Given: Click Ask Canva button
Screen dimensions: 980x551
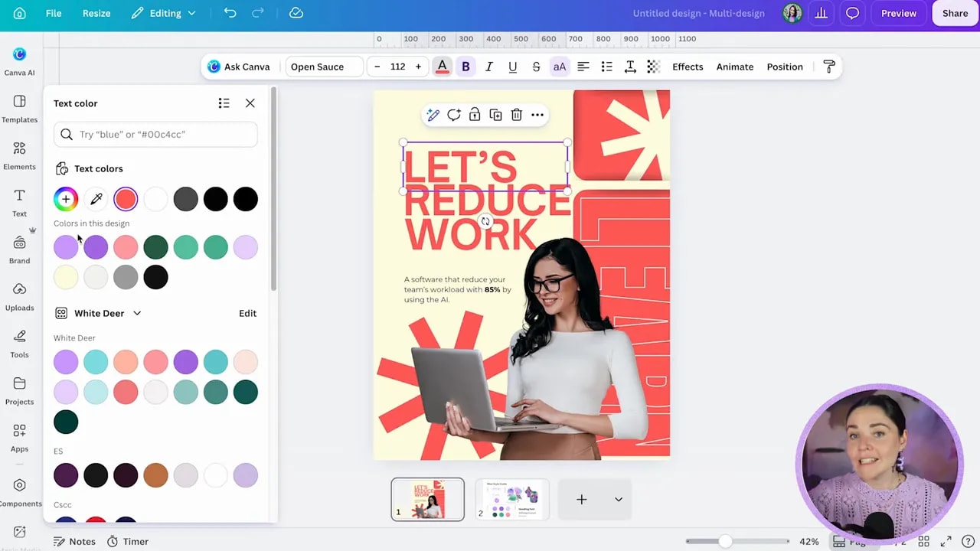Looking at the screenshot, I should click(239, 67).
